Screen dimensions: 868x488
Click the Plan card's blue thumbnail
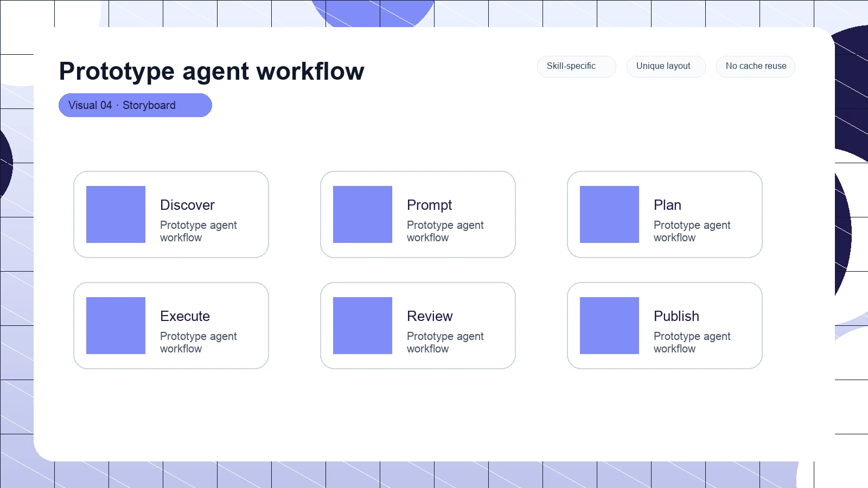click(x=609, y=214)
